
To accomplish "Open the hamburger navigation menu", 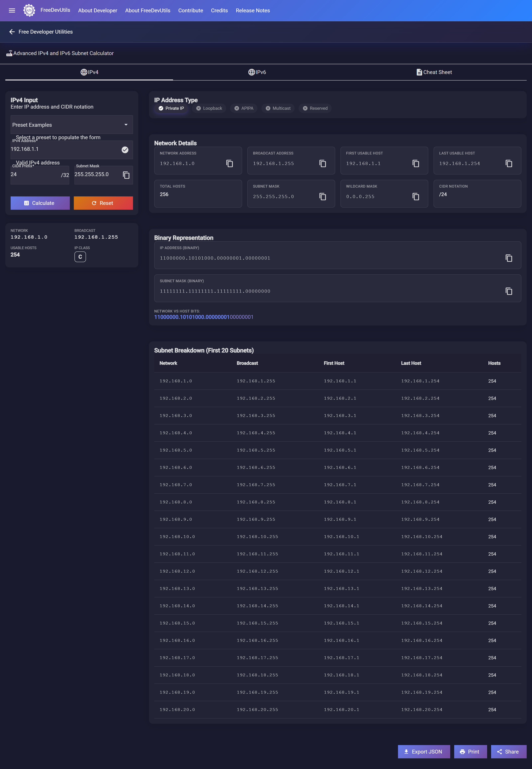I will (12, 10).
